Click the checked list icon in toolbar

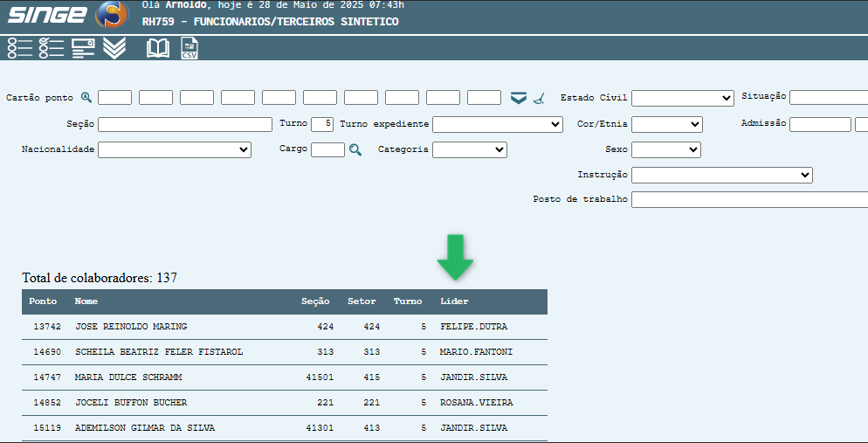click(52, 48)
